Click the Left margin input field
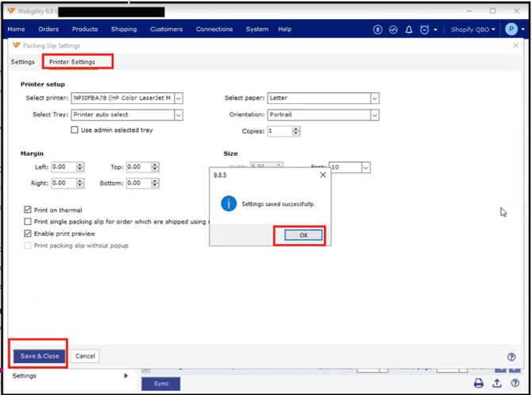 click(63, 167)
